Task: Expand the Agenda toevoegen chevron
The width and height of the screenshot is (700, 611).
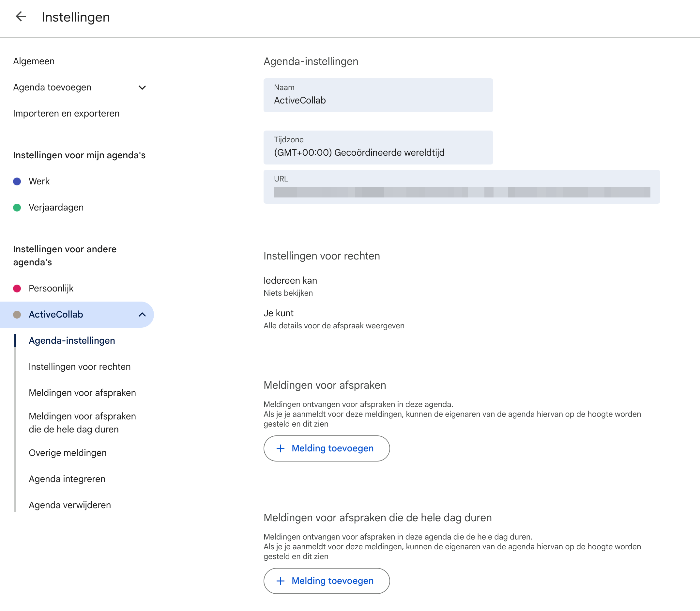Action: point(142,87)
